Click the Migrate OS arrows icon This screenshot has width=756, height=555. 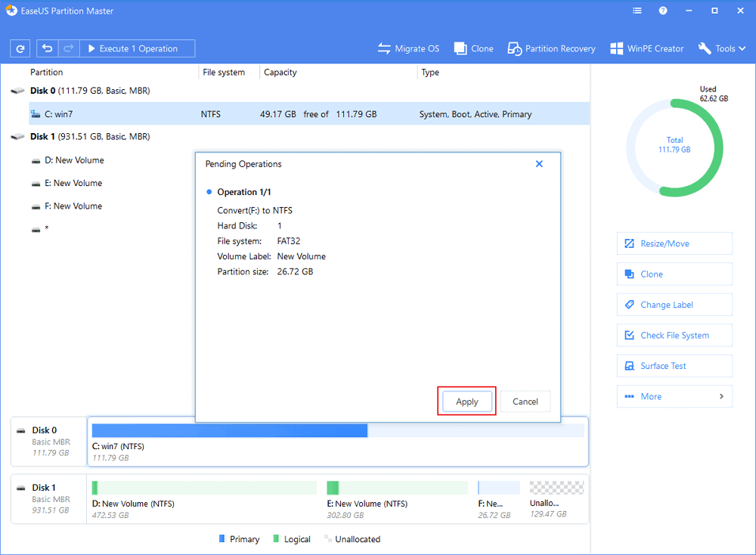click(384, 48)
